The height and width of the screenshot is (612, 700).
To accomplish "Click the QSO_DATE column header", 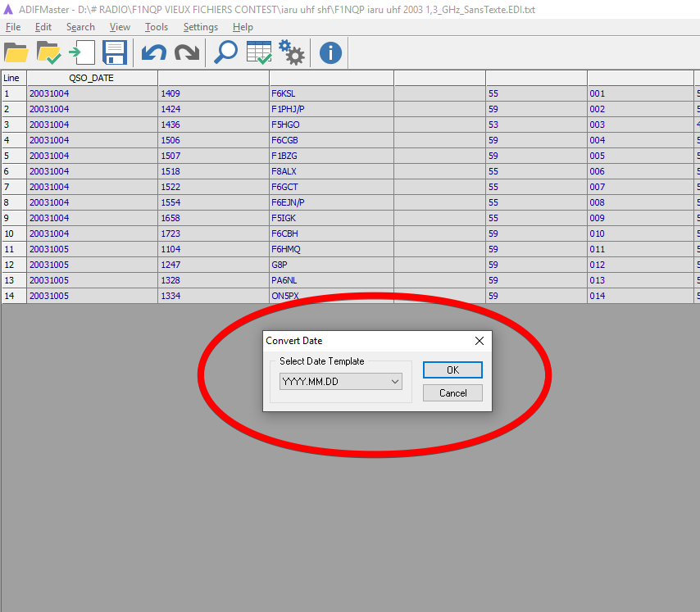I will click(x=92, y=78).
